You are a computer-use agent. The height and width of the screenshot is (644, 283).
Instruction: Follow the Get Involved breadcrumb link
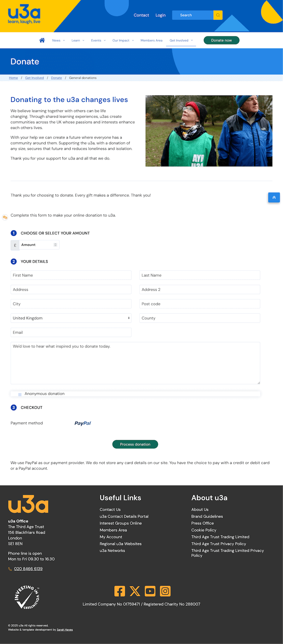34,78
